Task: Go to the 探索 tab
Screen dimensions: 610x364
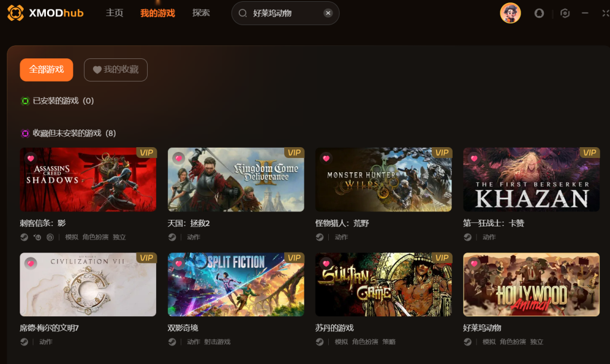Action: point(201,13)
